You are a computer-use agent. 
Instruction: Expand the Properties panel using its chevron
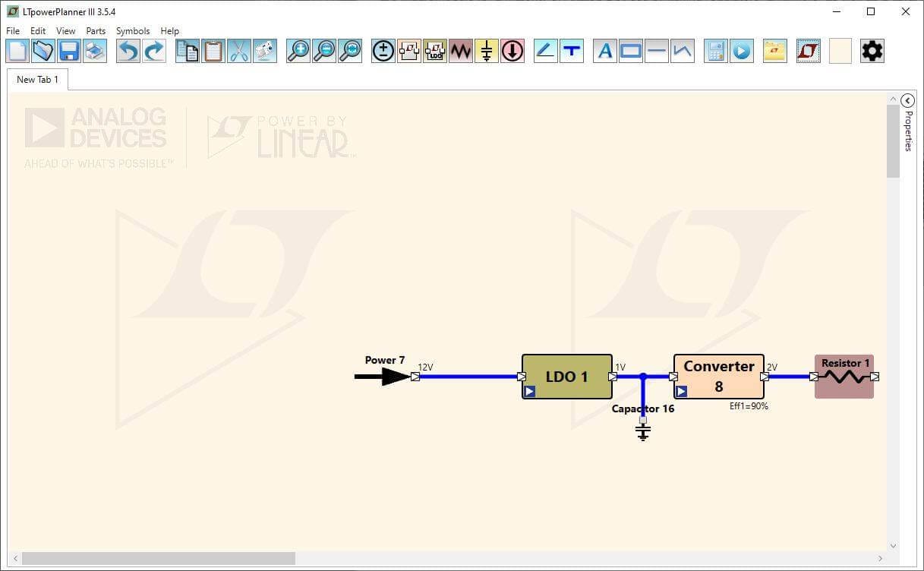click(908, 99)
